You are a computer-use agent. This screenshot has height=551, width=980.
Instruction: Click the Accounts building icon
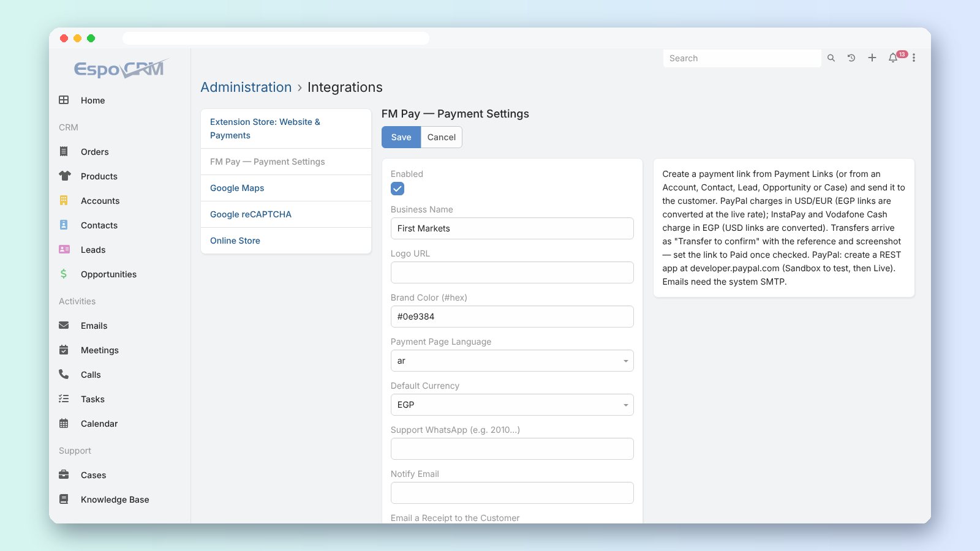[64, 200]
